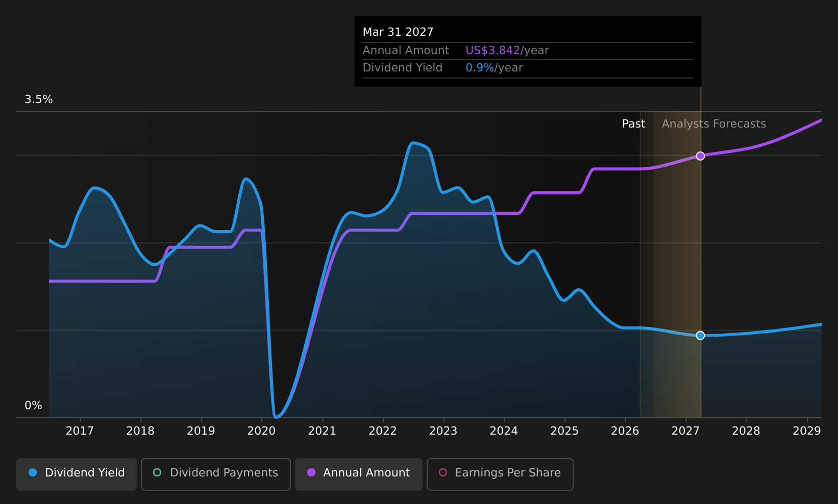
Task: Click the 2027 x-axis label
Action: point(685,431)
